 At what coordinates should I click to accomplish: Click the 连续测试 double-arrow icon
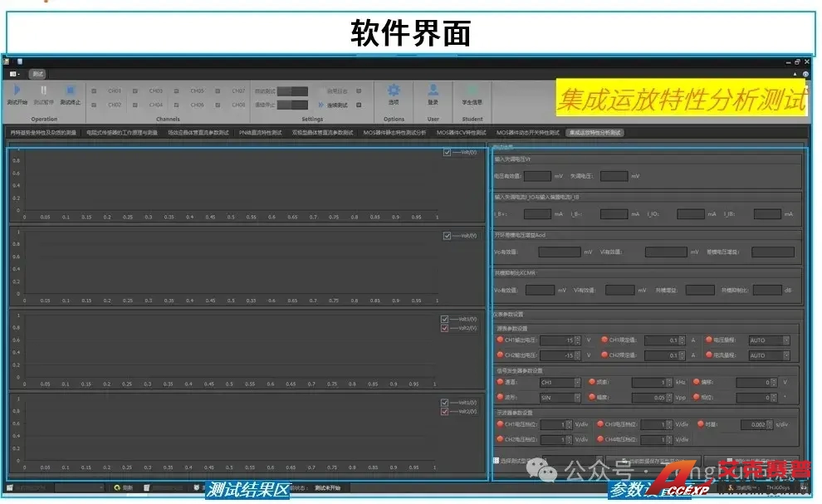point(320,105)
